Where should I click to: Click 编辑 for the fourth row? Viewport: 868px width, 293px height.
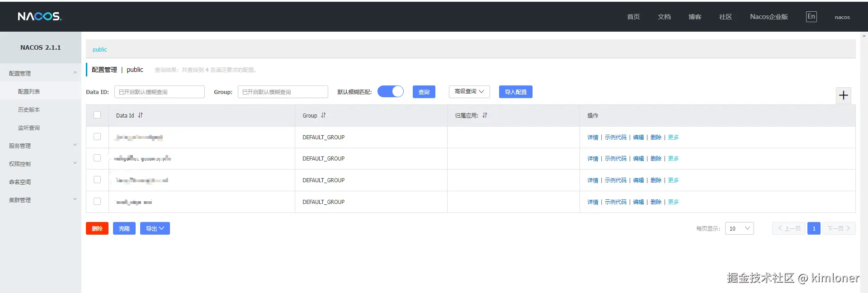pyautogui.click(x=638, y=202)
